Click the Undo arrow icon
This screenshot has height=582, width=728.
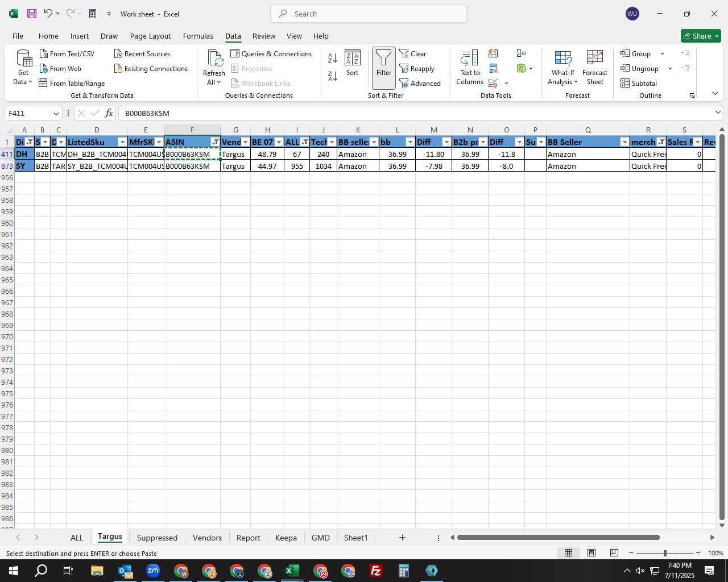48,14
